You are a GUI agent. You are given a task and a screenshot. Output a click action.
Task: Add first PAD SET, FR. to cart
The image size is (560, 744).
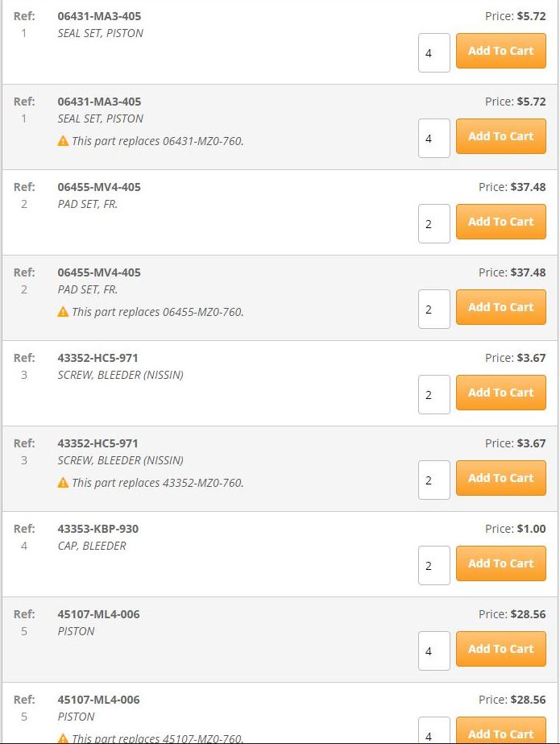500,222
